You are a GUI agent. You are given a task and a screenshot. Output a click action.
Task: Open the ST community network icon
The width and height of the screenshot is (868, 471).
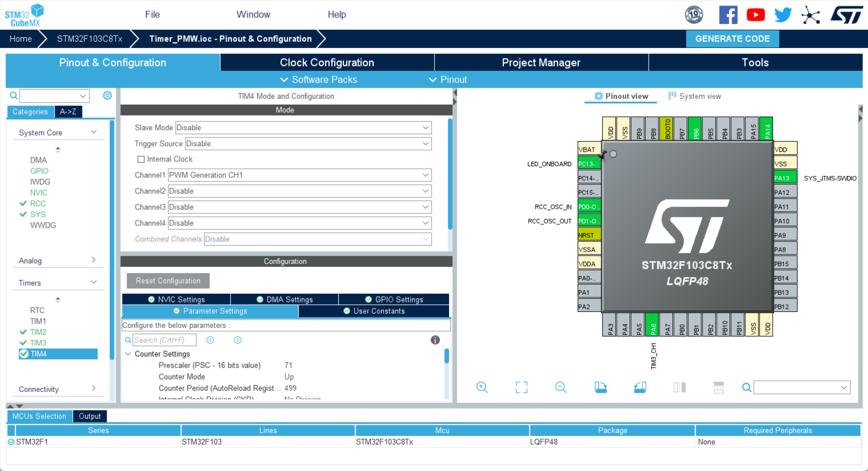(810, 15)
